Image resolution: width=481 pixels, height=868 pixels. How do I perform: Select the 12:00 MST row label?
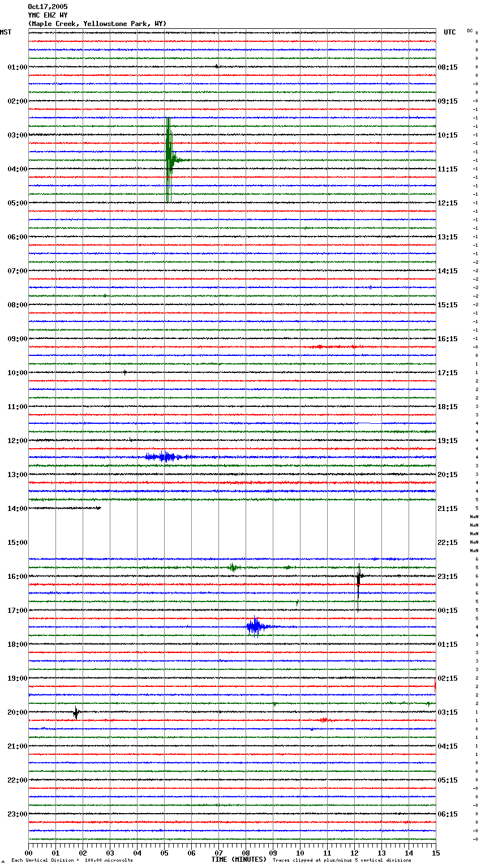pos(18,441)
